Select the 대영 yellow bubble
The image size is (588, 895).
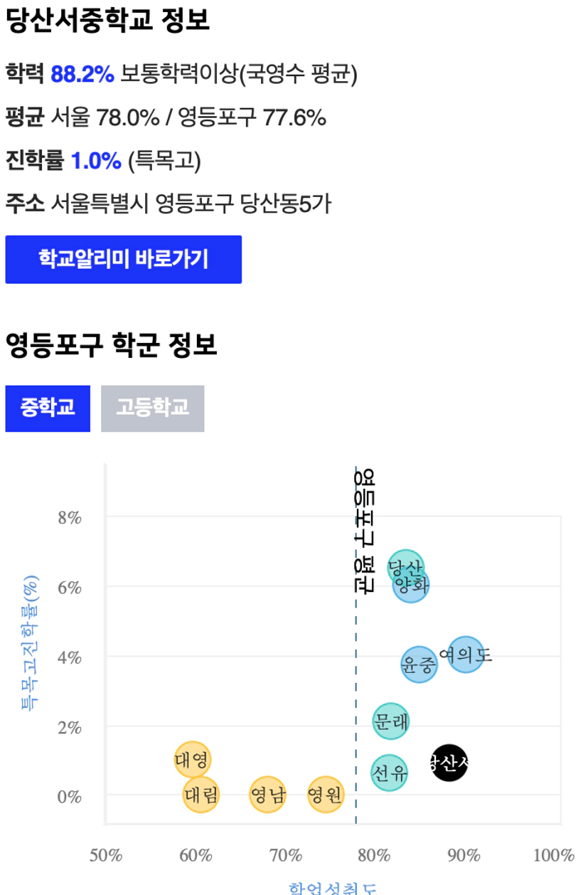click(x=192, y=759)
